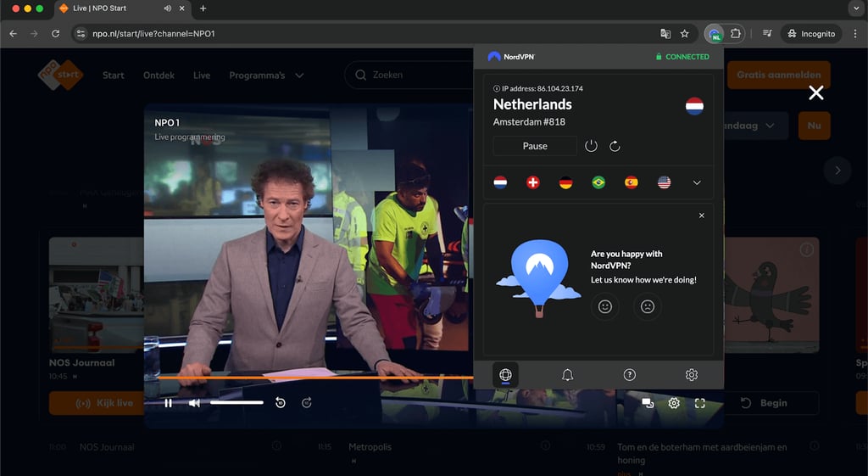
Task: Click the Kijk live button
Action: click(97, 403)
